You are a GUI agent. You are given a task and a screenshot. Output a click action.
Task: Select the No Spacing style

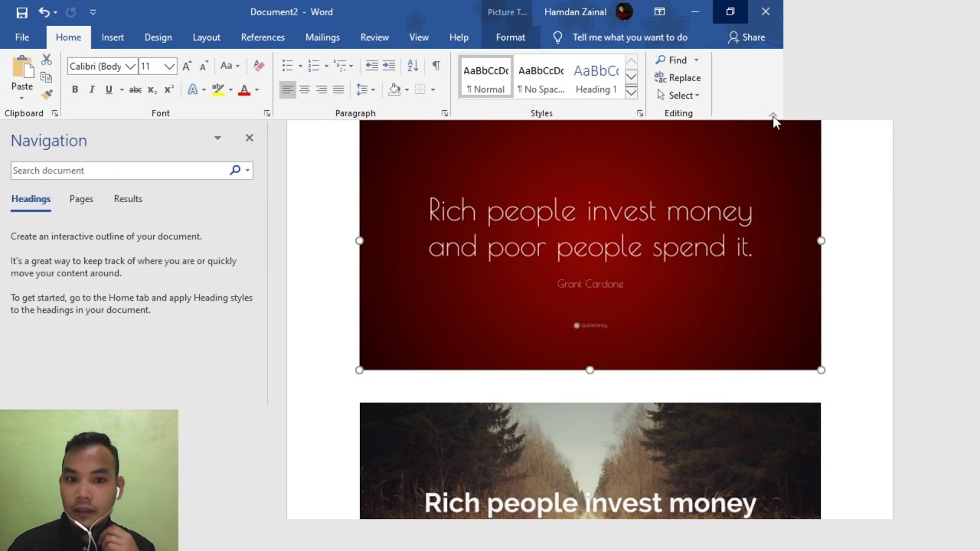coord(541,77)
